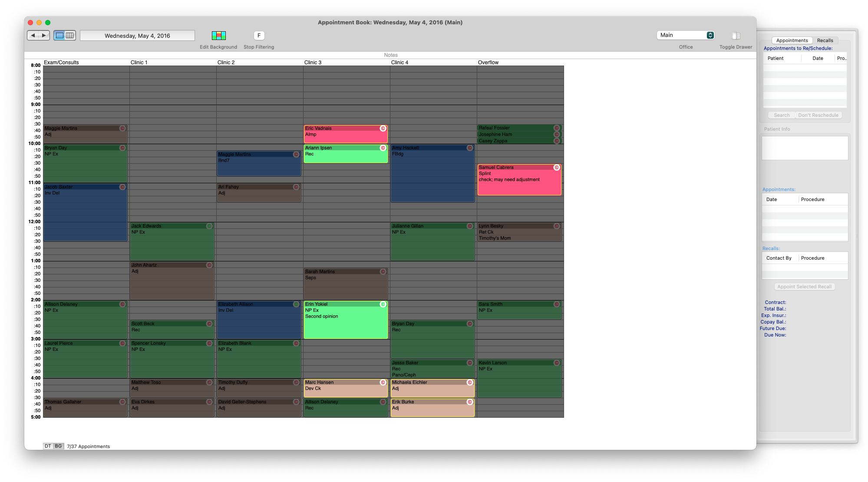The height and width of the screenshot is (482, 868).
Task: Open the date field Wednesday, May 4, 2016
Action: pos(137,36)
